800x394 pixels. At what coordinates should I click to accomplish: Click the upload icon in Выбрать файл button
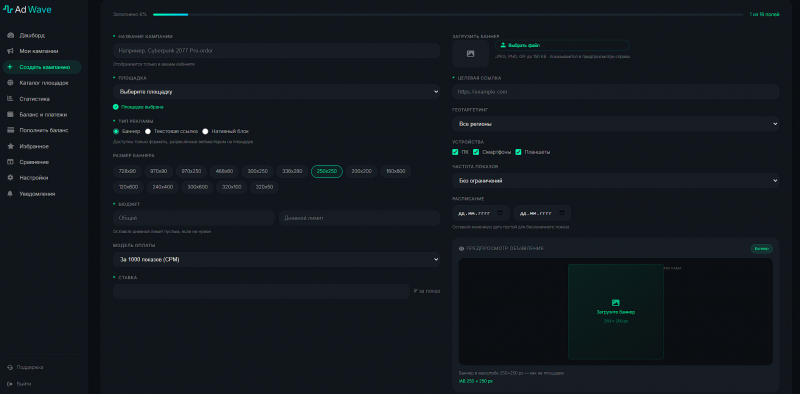[503, 45]
